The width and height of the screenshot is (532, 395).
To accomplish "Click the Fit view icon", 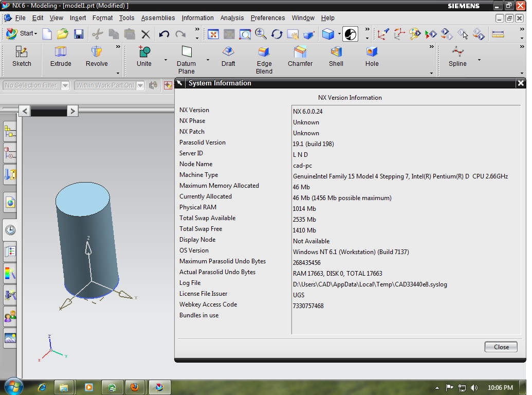I will tap(213, 34).
